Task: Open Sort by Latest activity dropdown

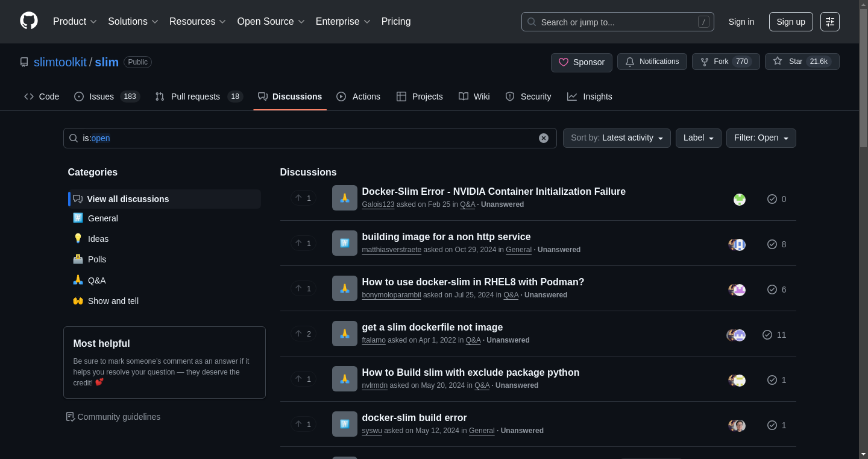Action: pyautogui.click(x=617, y=138)
